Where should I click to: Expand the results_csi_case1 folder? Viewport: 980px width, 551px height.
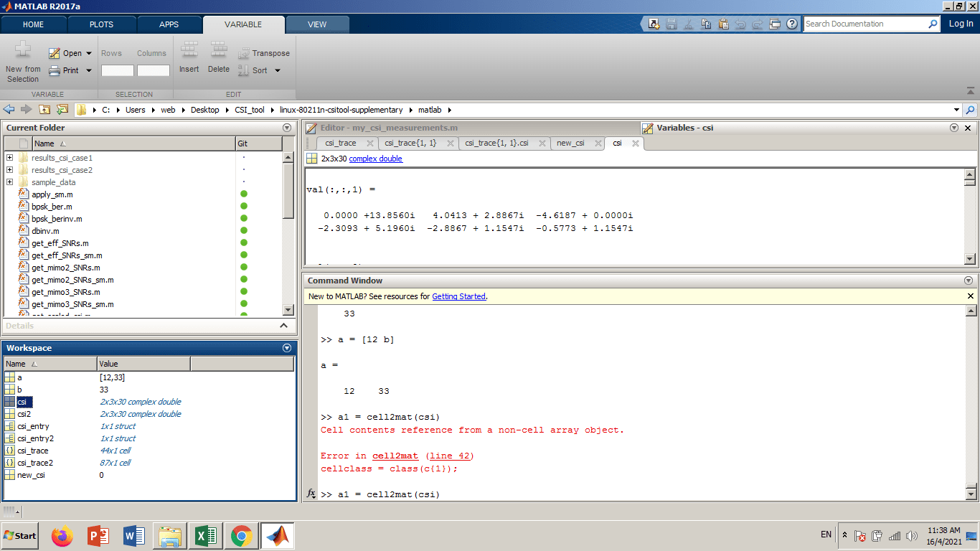[9, 158]
